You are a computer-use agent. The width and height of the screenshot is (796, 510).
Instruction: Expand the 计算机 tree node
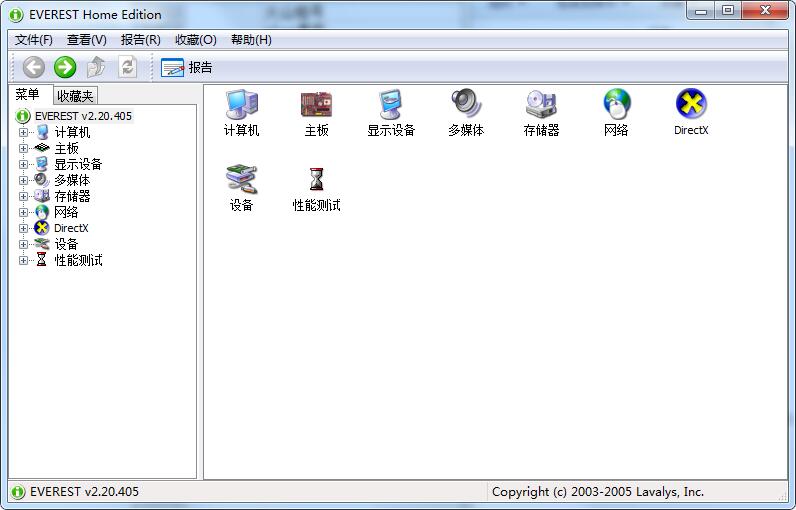(24, 132)
